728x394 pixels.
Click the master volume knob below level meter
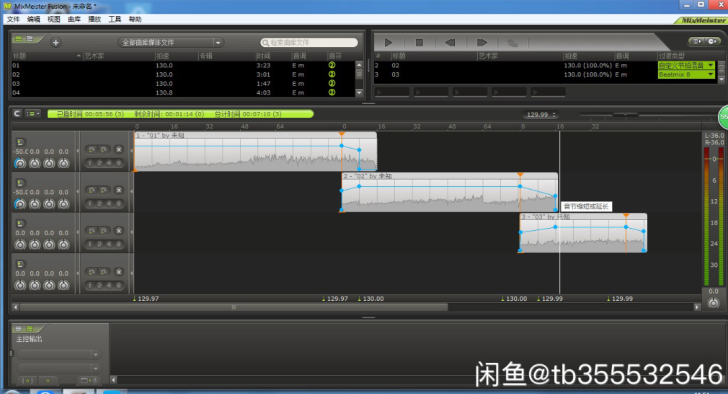tap(714, 303)
